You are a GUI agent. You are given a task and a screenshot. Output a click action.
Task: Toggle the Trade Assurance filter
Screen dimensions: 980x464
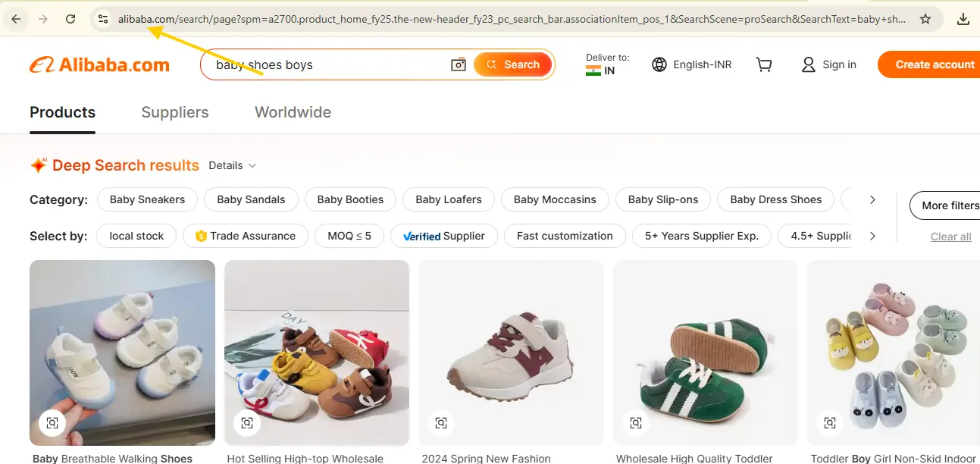tap(245, 236)
